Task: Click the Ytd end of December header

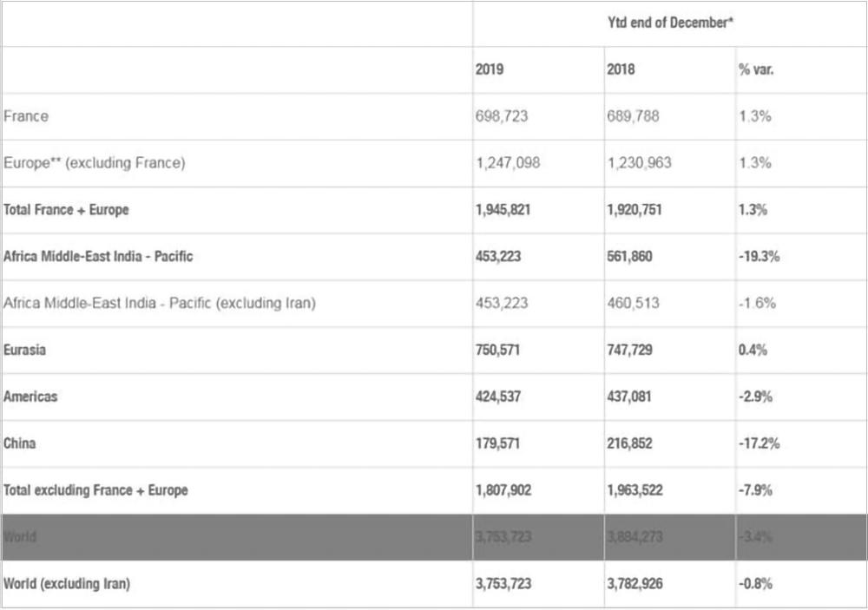Action: (670, 23)
